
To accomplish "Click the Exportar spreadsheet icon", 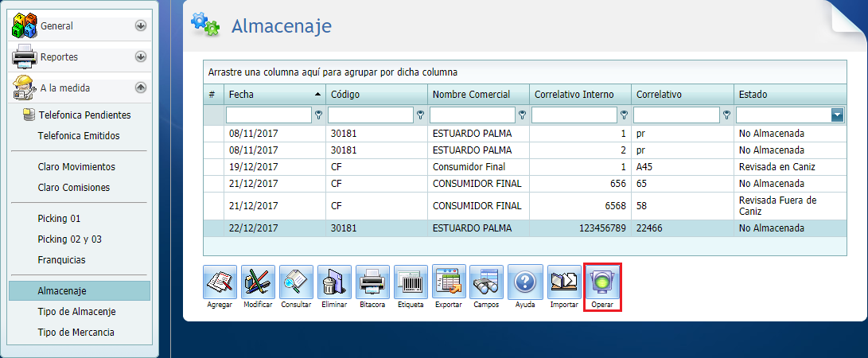I will coord(449,282).
